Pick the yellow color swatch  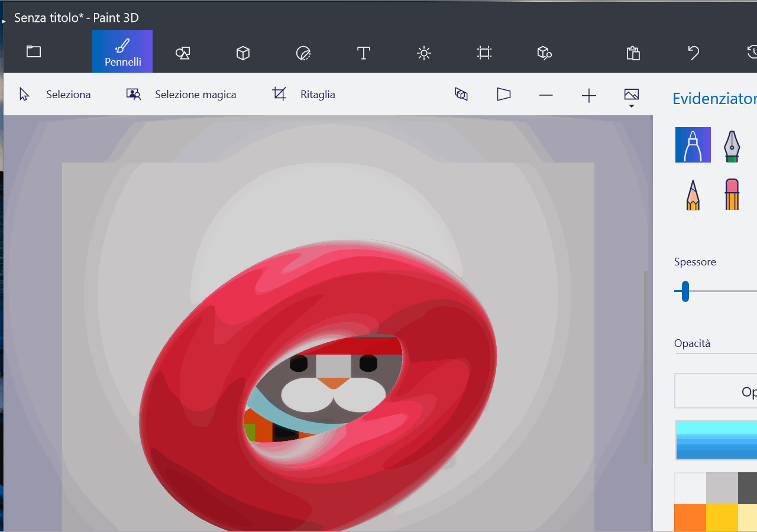(x=722, y=518)
